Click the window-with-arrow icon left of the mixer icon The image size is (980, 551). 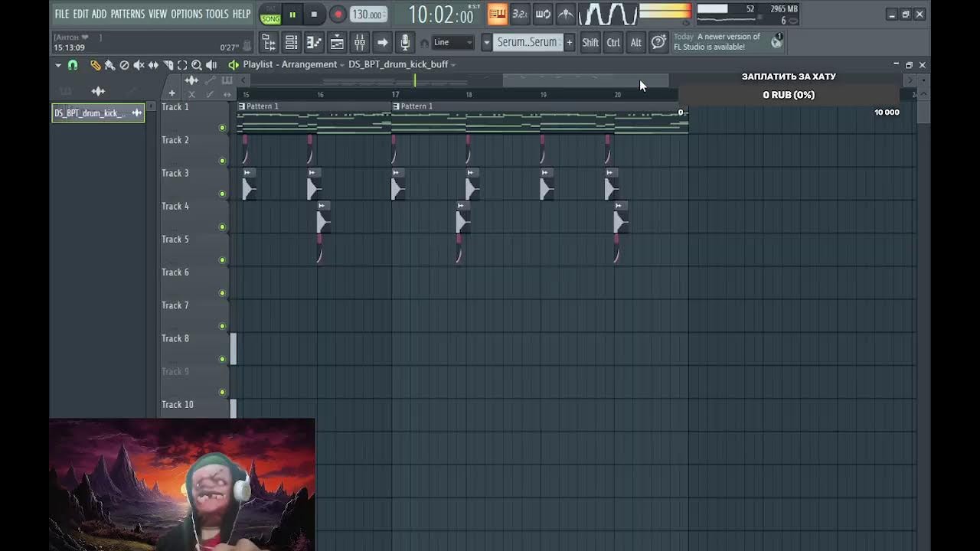[337, 43]
